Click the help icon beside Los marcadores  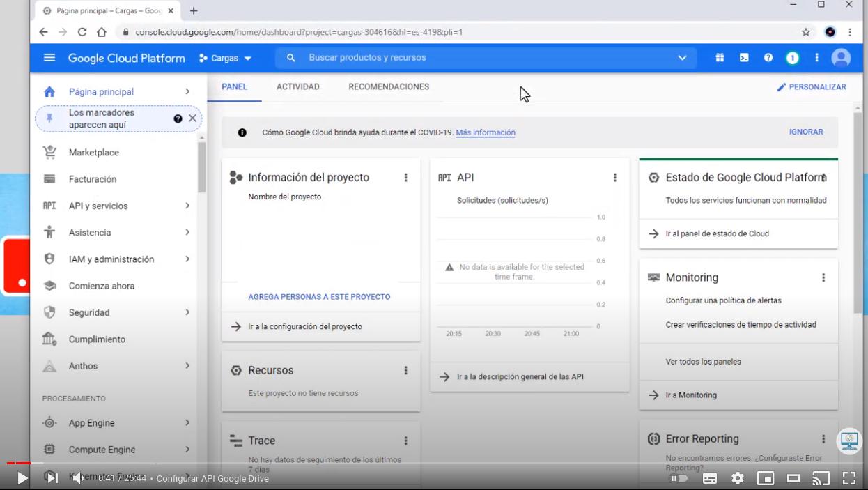(x=178, y=118)
